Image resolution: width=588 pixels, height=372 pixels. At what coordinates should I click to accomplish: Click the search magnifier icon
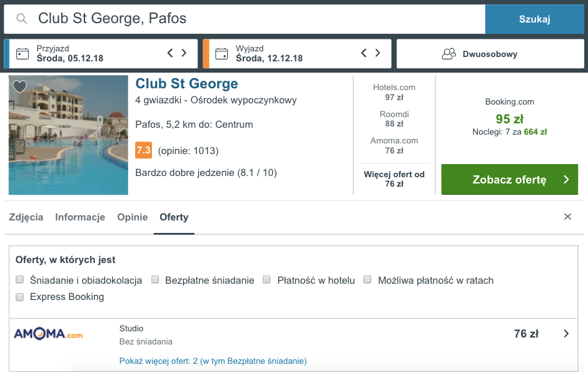click(22, 18)
